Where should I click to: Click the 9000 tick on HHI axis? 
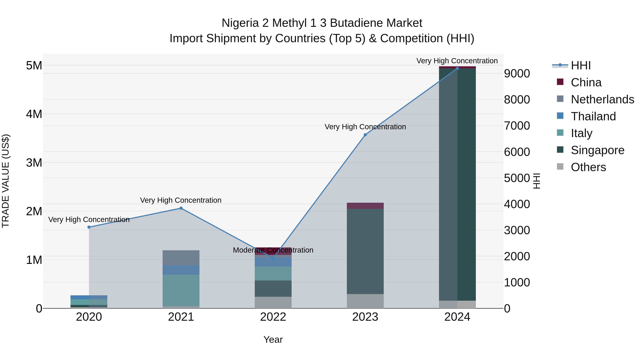[517, 73]
